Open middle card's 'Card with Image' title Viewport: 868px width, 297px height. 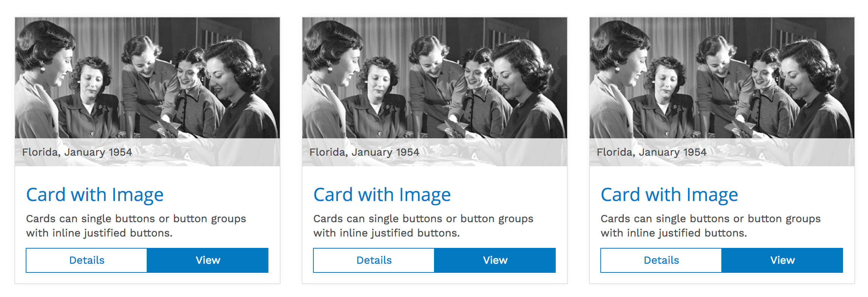(382, 195)
